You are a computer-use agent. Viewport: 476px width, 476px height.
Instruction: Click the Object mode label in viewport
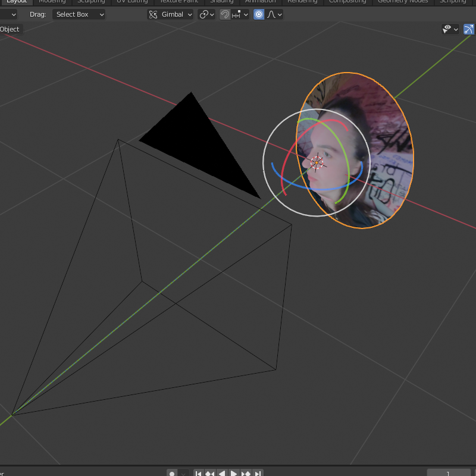click(x=10, y=29)
